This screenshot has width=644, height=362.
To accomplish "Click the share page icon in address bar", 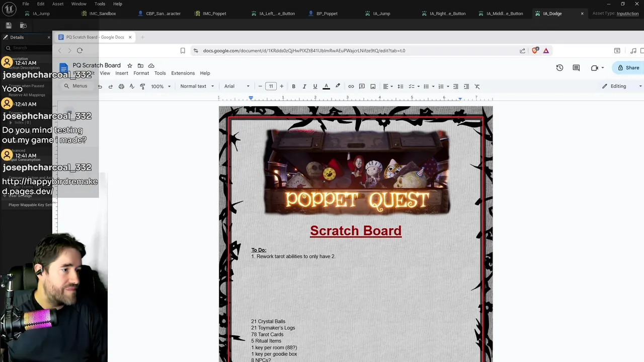I will pos(522,50).
